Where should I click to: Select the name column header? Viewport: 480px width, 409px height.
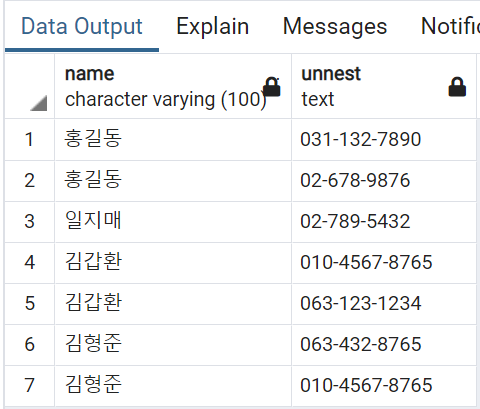tap(173, 86)
